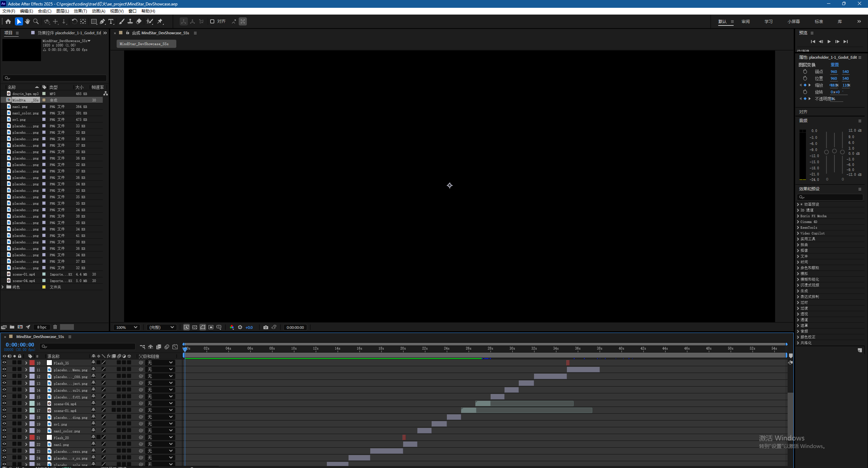Viewport: 868px width, 468px height.
Task: Expand the Flash_35 layer properties
Action: coord(26,363)
